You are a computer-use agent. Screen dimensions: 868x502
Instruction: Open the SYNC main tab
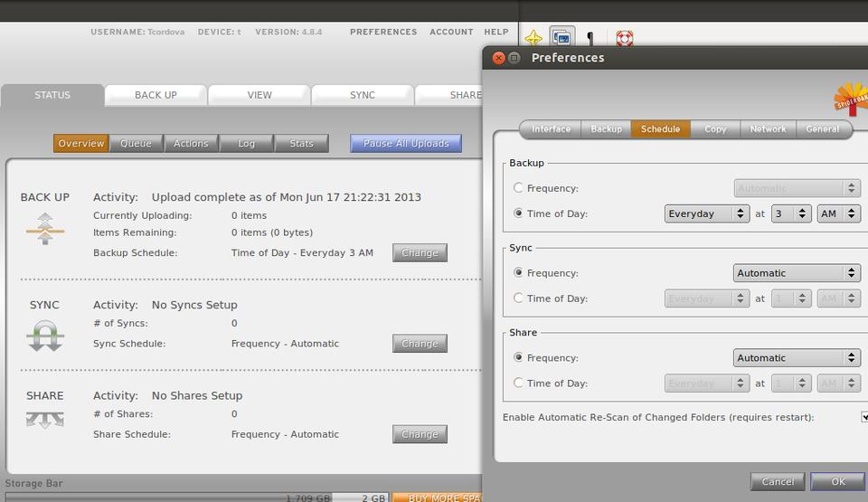363,95
